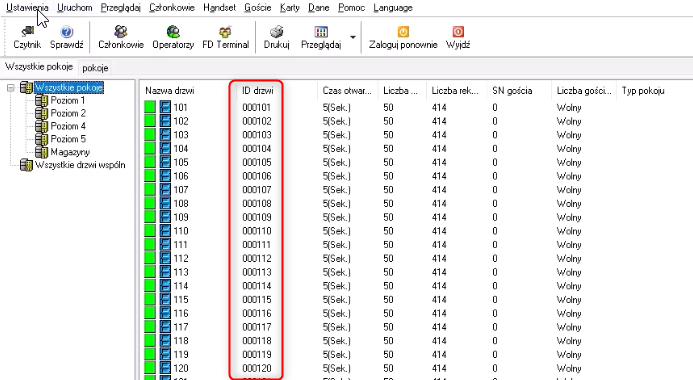Open the Karty menu
693x380 pixels.
click(x=289, y=8)
